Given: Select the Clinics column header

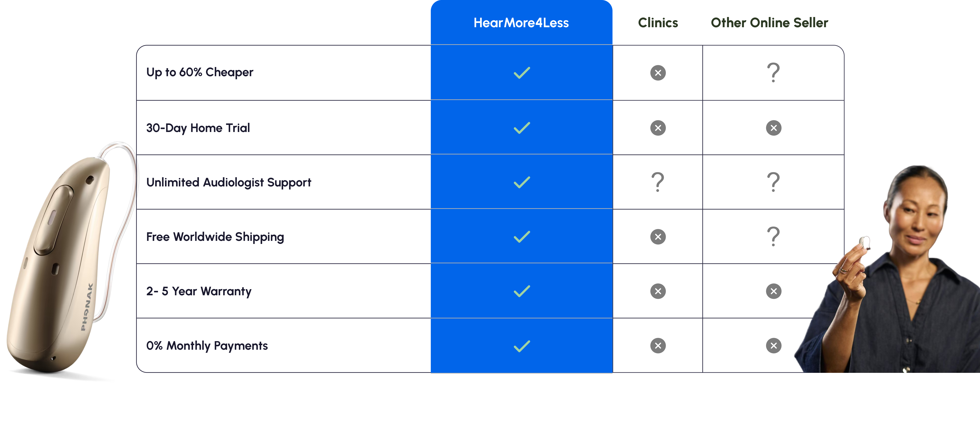Looking at the screenshot, I should 658,23.
